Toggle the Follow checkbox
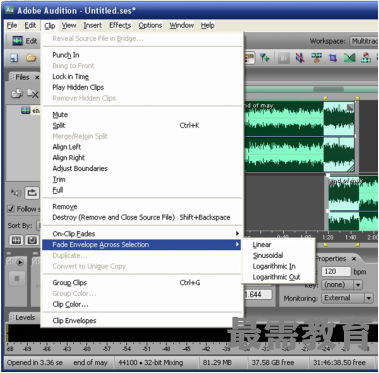This screenshot has width=379, height=373. coord(11,209)
